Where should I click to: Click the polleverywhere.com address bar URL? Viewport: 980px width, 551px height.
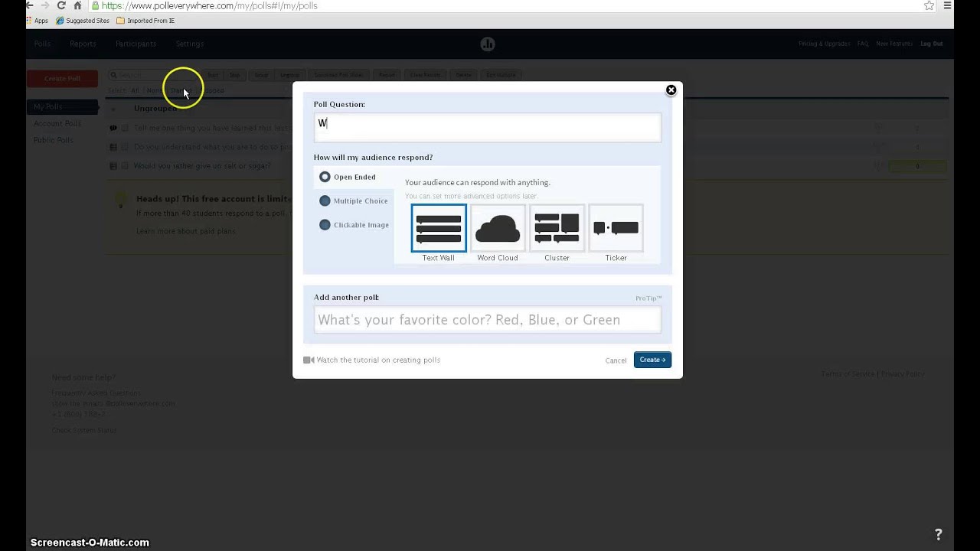[210, 5]
